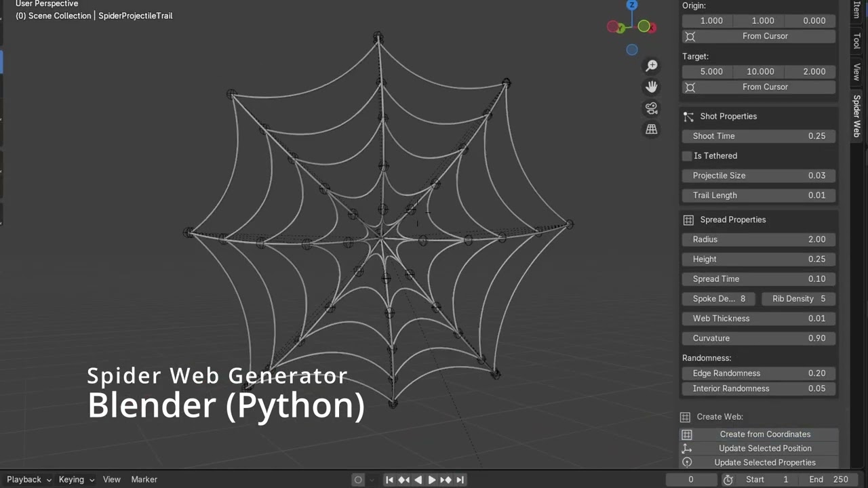Toggle the auto keying record button
Screen dimensions: 868x488
click(358, 480)
